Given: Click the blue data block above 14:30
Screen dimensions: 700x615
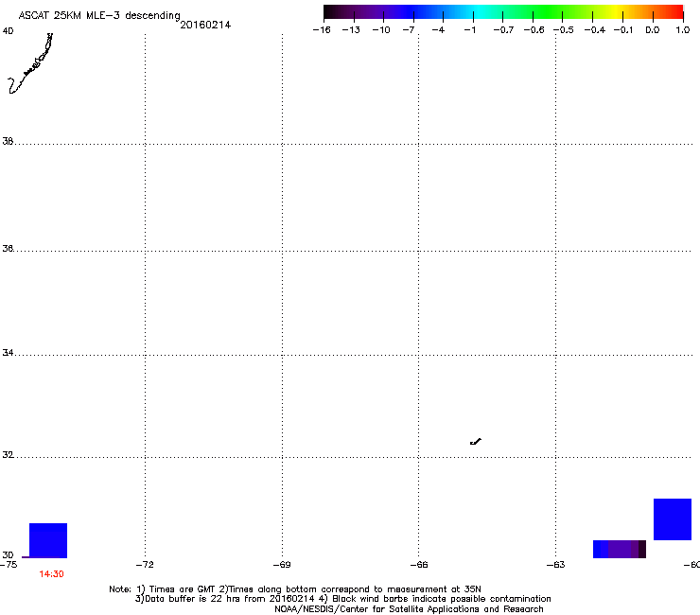Looking at the screenshot, I should pos(48,540).
